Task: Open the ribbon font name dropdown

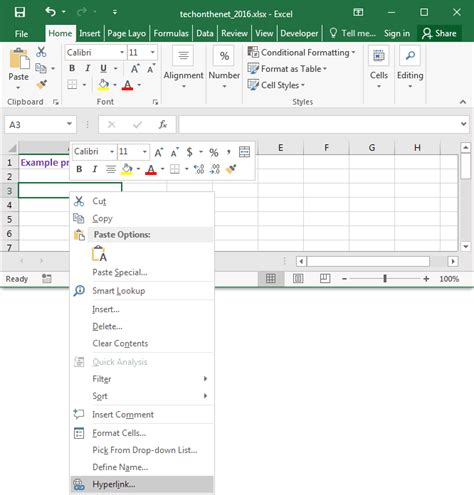Action: point(122,52)
